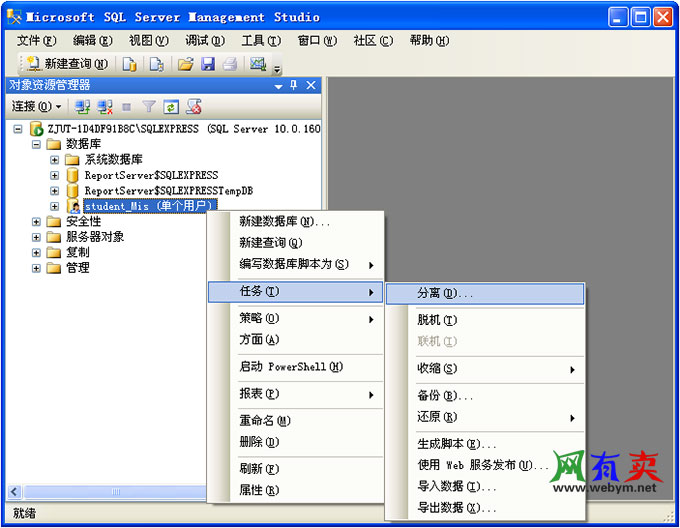Open the 文件(F) menu
Image resolution: width=680 pixels, height=528 pixels.
[37, 41]
